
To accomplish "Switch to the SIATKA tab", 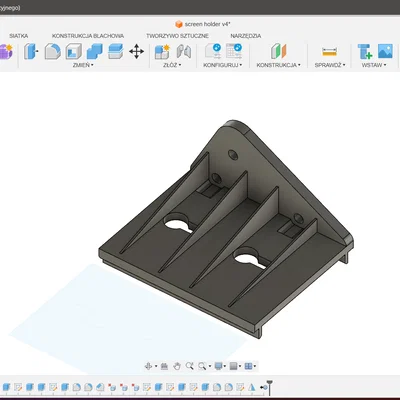I will (x=19, y=36).
